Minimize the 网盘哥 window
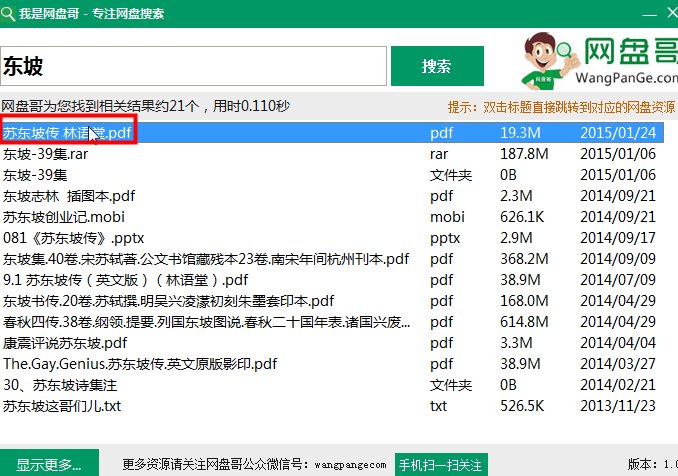Screen dimensions: 678x476 pyautogui.click(x=649, y=14)
